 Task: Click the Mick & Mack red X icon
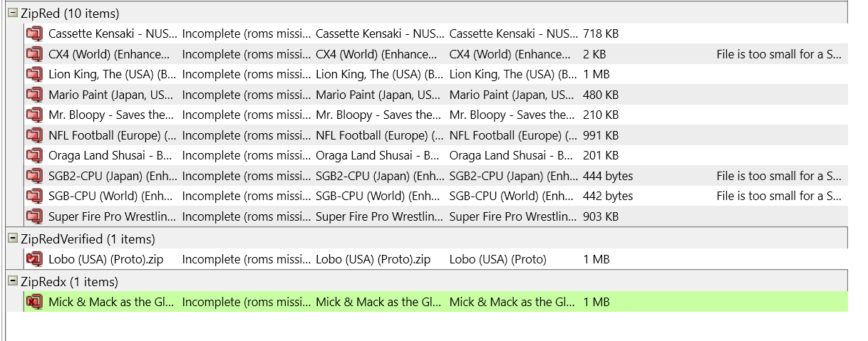click(x=34, y=302)
